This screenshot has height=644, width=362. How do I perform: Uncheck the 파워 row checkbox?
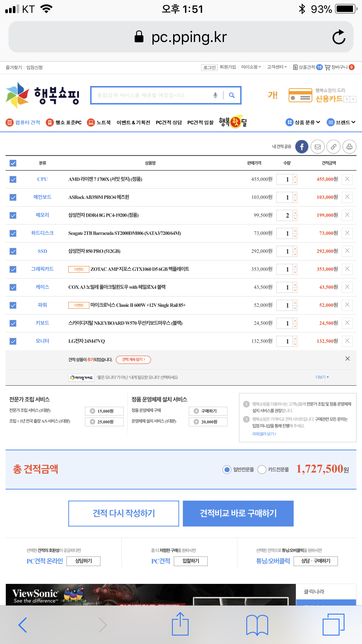point(13,305)
